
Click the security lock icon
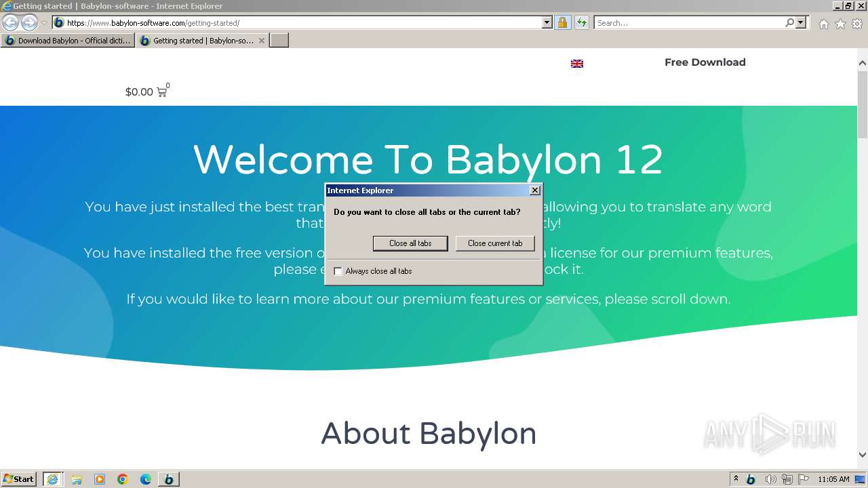(x=562, y=22)
